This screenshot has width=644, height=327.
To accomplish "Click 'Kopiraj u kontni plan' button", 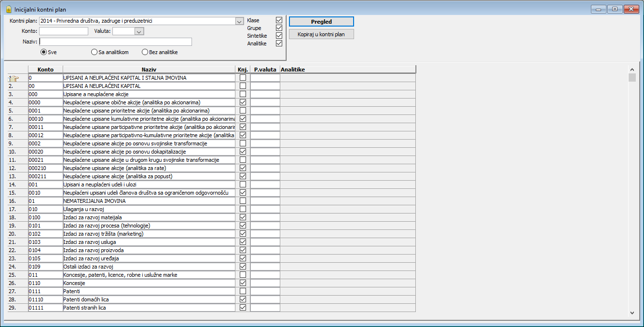I will click(x=321, y=34).
